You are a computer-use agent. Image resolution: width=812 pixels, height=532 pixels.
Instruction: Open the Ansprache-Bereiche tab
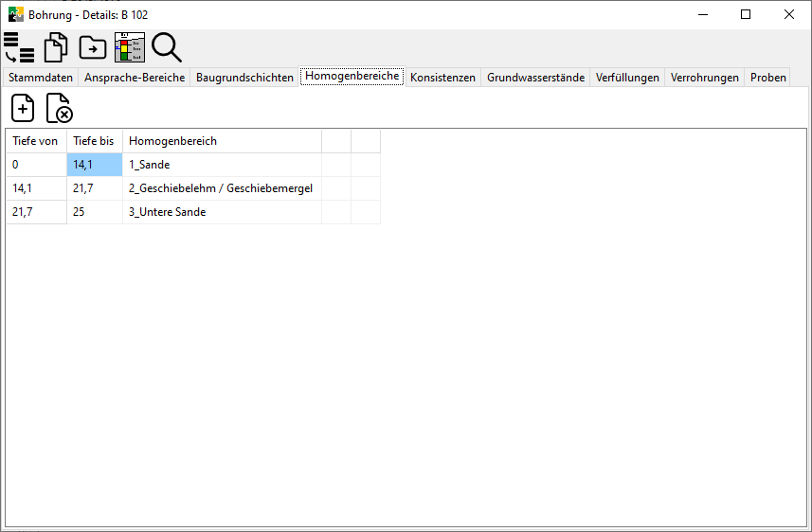[x=135, y=78]
